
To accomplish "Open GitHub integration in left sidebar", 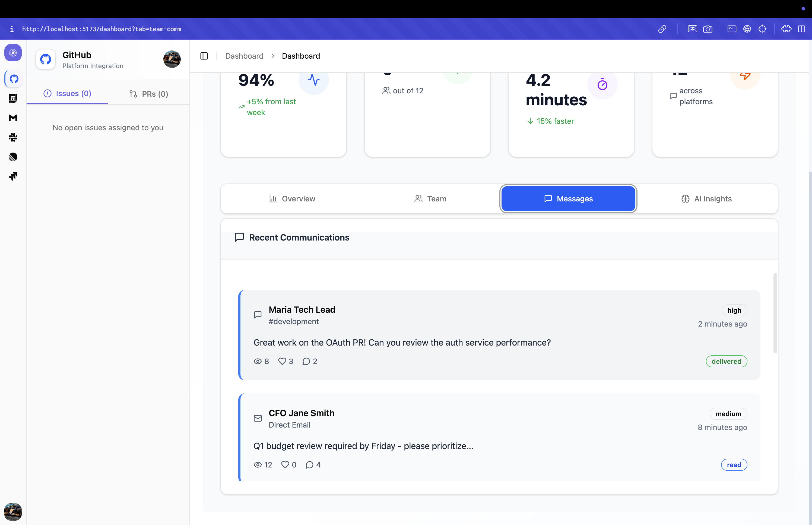I will point(14,79).
